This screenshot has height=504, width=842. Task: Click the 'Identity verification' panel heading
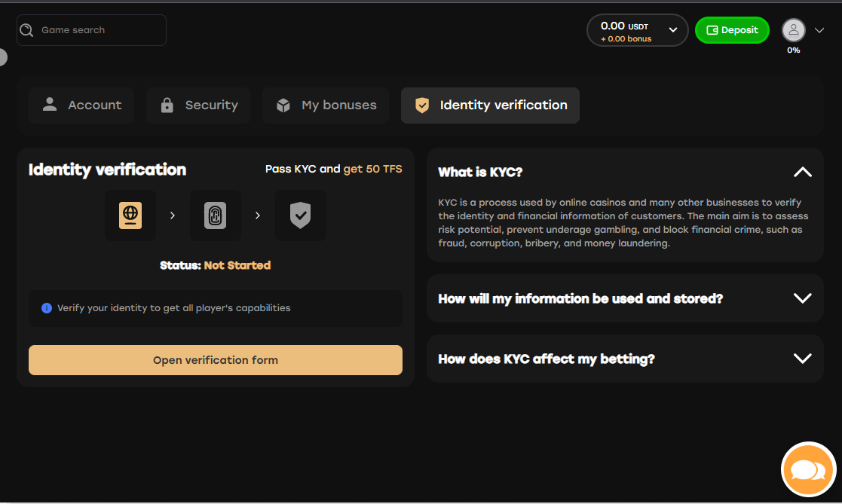(107, 170)
